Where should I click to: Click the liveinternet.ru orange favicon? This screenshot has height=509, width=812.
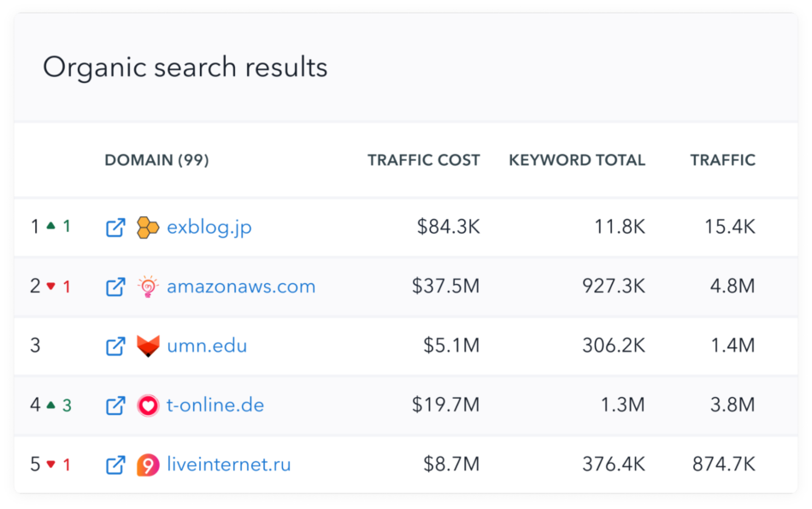148,465
